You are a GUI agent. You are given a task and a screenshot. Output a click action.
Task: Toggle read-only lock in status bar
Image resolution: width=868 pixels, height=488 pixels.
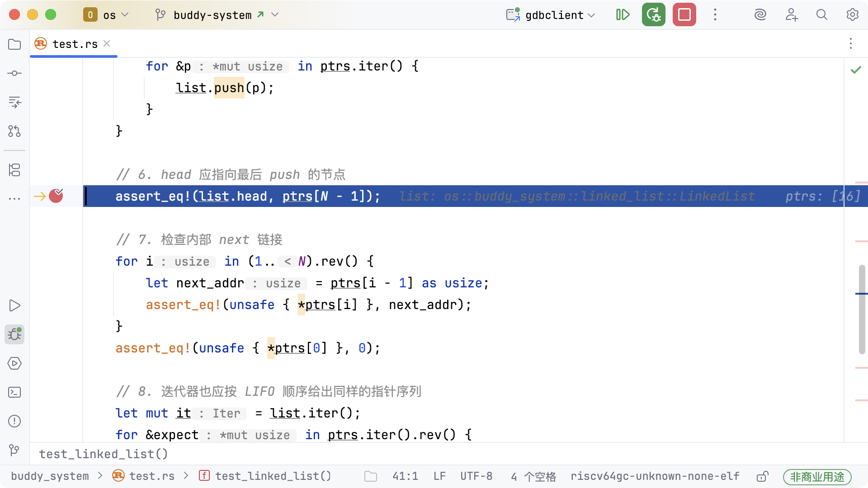(x=762, y=476)
